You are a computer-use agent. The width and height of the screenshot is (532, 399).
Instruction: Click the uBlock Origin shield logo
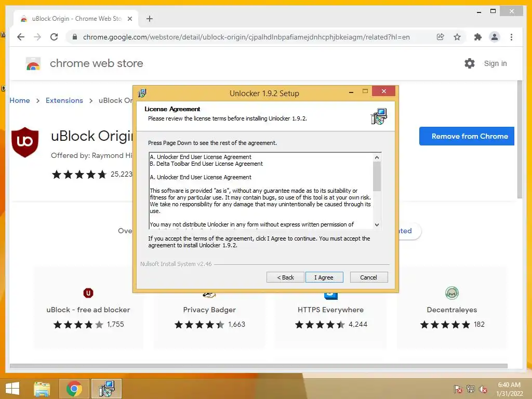tap(25, 142)
